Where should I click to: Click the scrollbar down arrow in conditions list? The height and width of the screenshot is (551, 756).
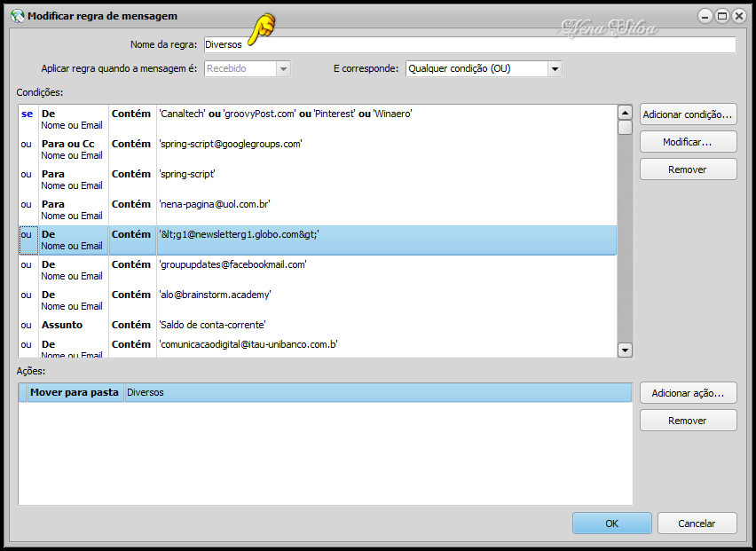click(625, 350)
